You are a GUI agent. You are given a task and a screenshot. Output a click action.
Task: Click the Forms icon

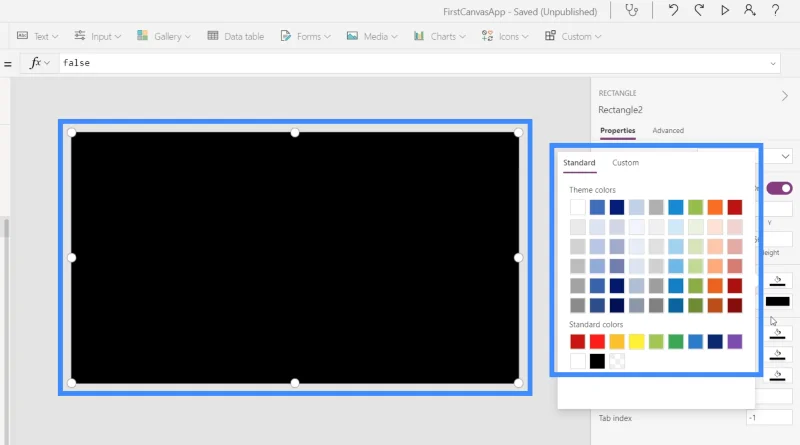point(286,36)
